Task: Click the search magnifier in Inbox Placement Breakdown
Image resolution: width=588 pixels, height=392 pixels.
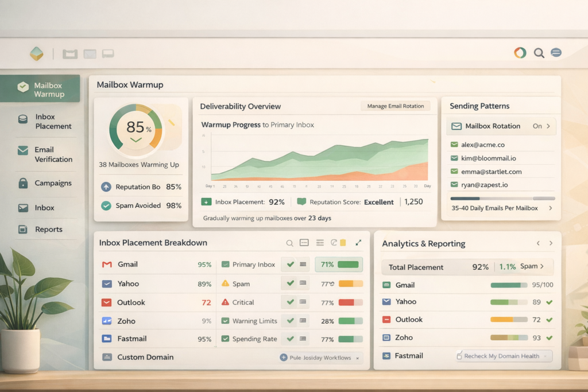Action: click(x=289, y=243)
